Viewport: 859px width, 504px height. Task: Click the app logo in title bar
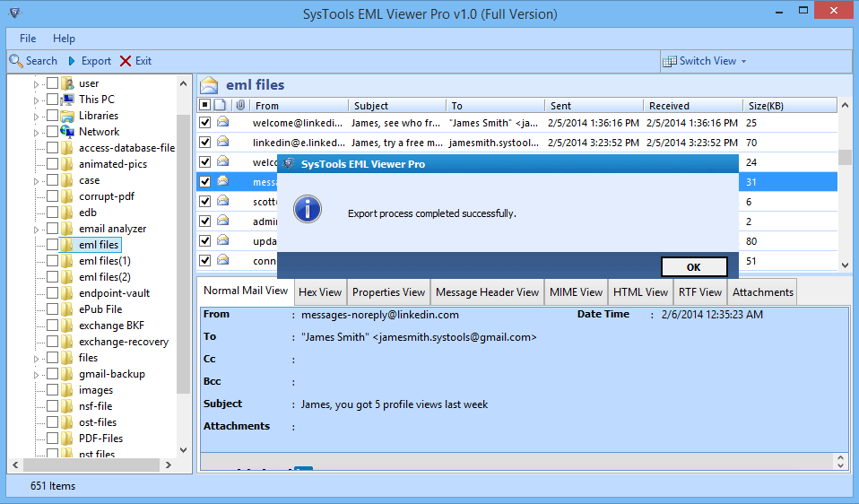[14, 13]
